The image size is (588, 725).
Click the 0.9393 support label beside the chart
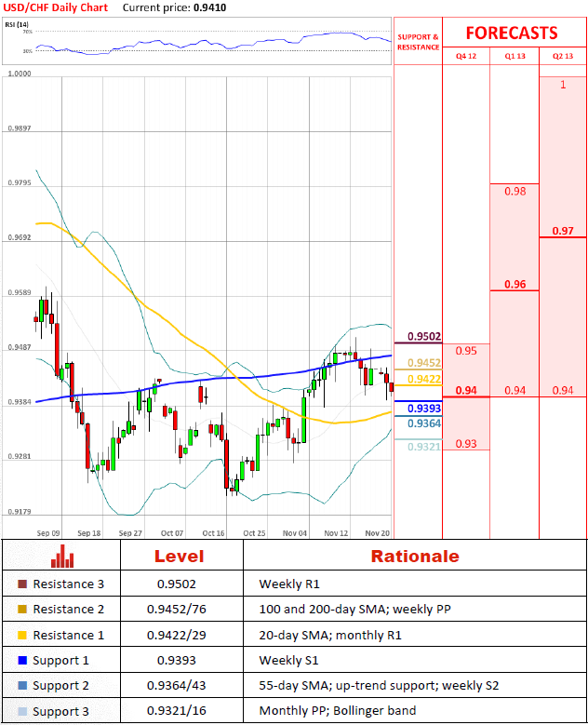[423, 408]
